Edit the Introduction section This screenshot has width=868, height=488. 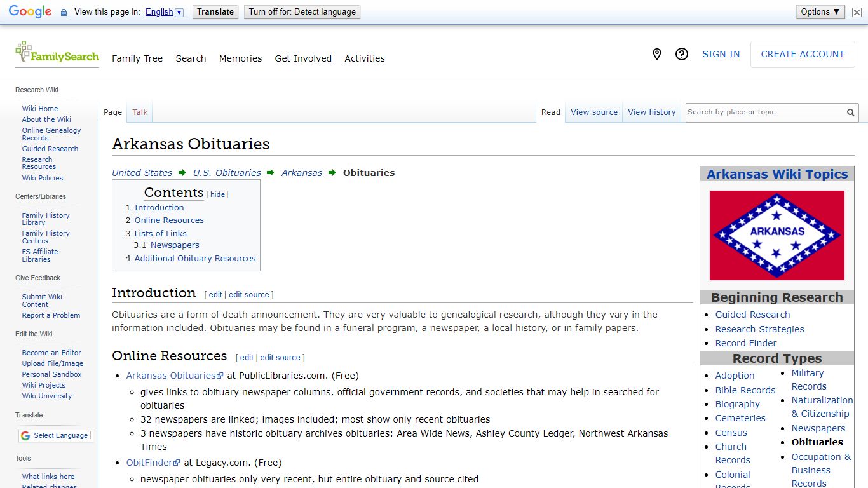(x=215, y=295)
